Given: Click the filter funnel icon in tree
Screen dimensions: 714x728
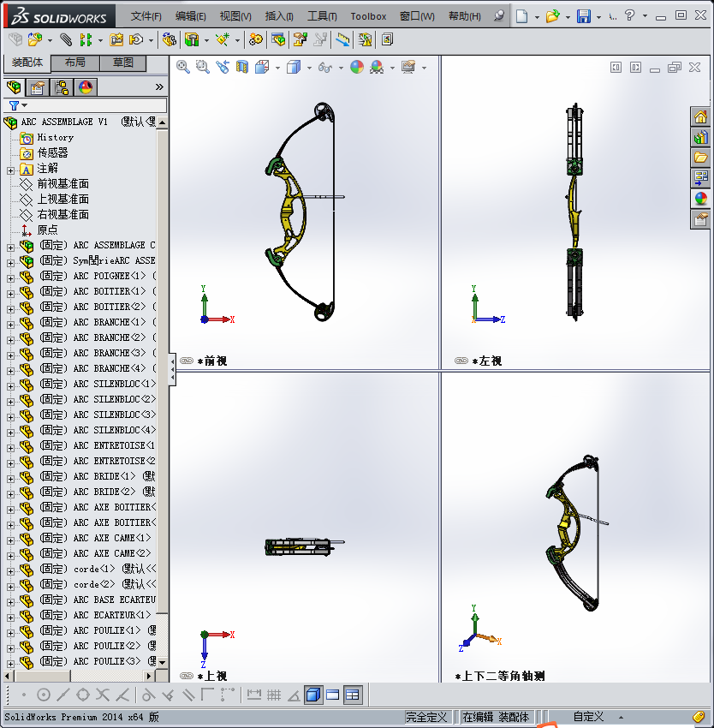Looking at the screenshot, I should 15,105.
